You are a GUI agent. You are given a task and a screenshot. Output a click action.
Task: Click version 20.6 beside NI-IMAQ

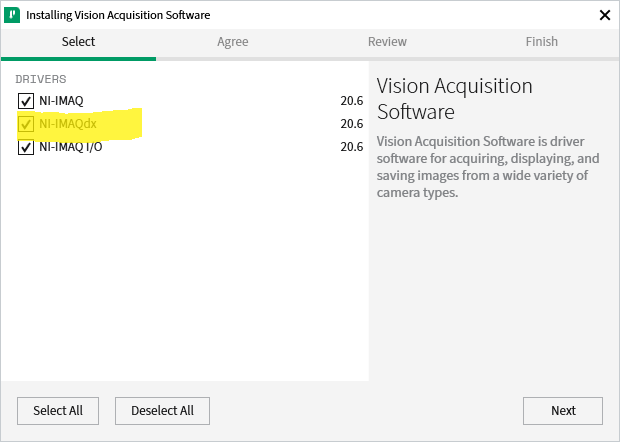coord(351,101)
